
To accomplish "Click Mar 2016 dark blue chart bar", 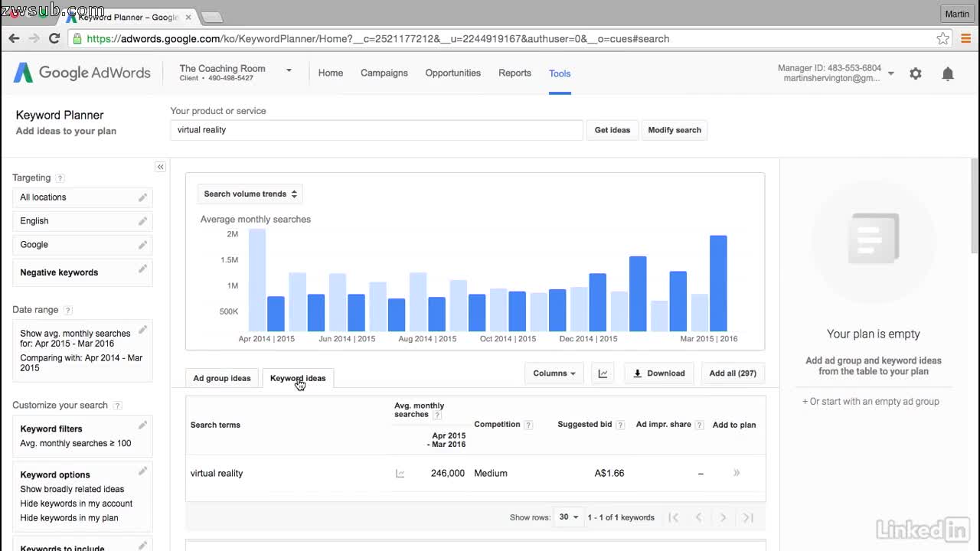I will 718,283.
